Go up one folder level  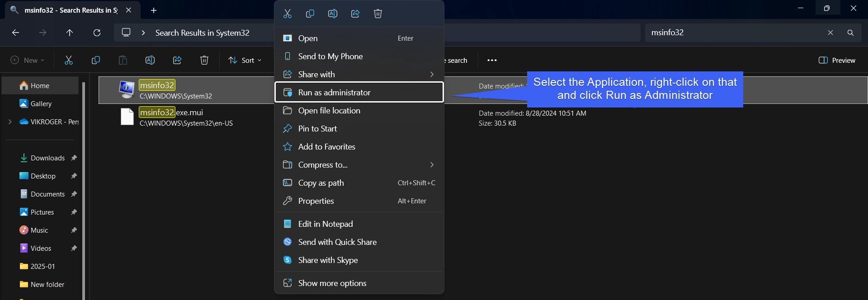[70, 33]
